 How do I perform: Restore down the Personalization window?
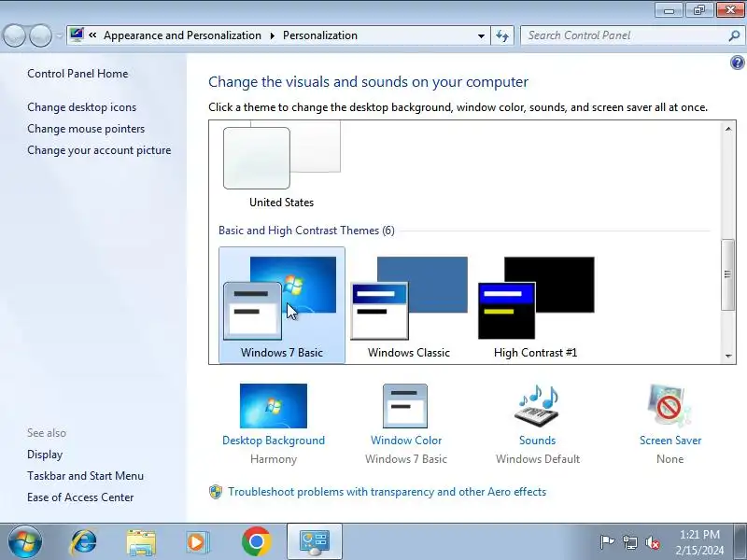point(699,10)
